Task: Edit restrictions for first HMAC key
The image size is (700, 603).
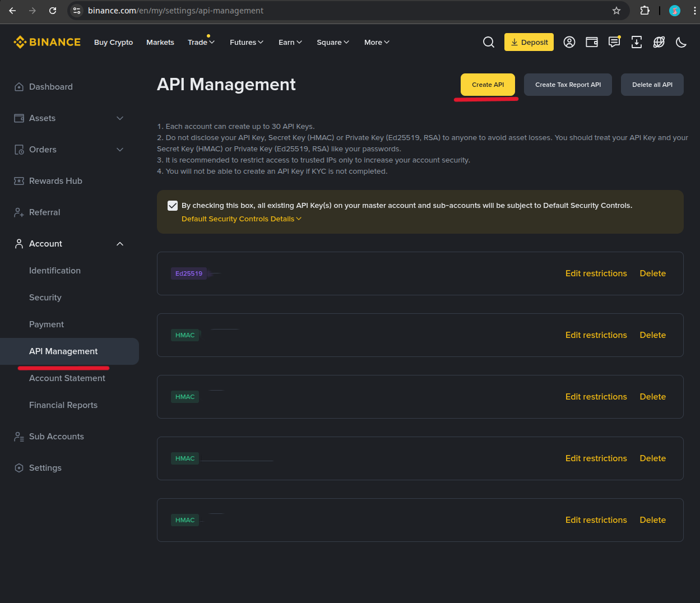Action: [596, 335]
